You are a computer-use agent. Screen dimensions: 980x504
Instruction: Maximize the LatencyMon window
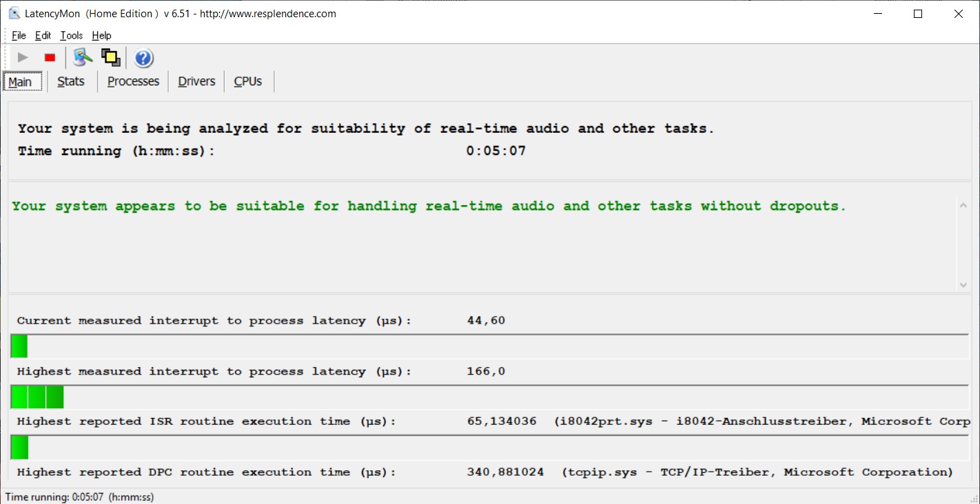pos(917,14)
